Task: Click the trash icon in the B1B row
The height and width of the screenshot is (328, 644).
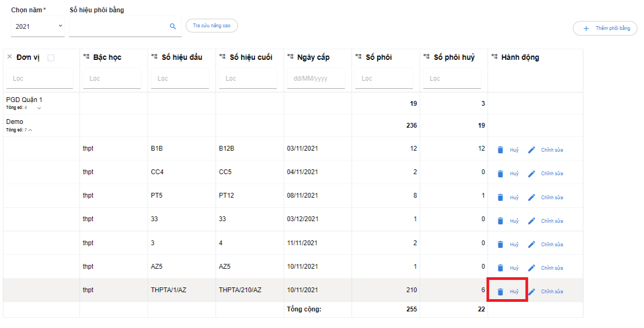Action: 500,150
